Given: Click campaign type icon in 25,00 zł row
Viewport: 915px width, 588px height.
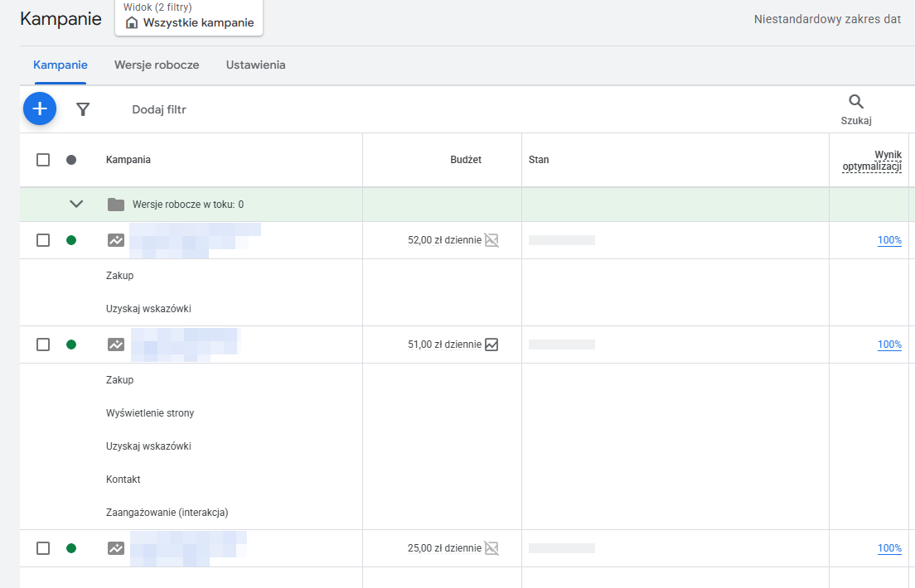Looking at the screenshot, I should click(116, 547).
